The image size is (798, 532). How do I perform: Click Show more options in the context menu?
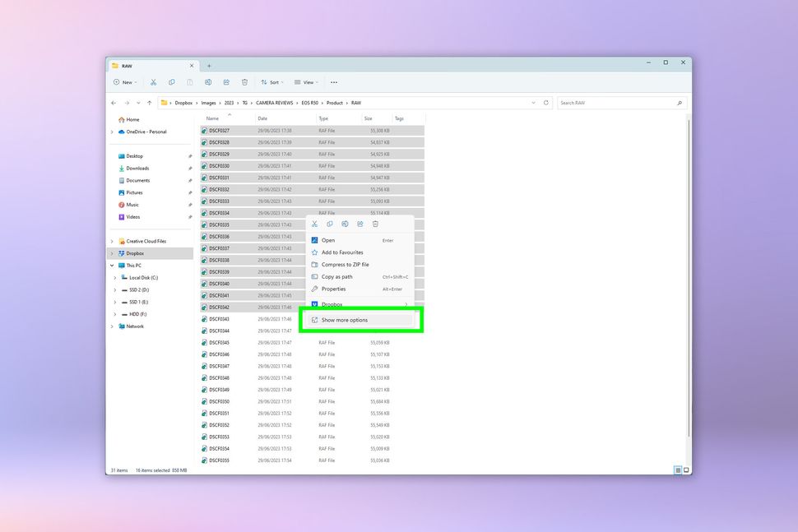346,320
